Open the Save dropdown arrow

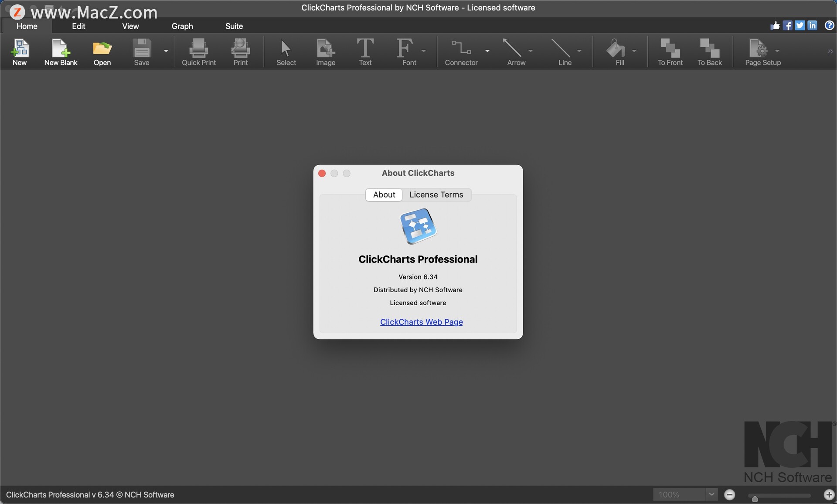coord(166,51)
